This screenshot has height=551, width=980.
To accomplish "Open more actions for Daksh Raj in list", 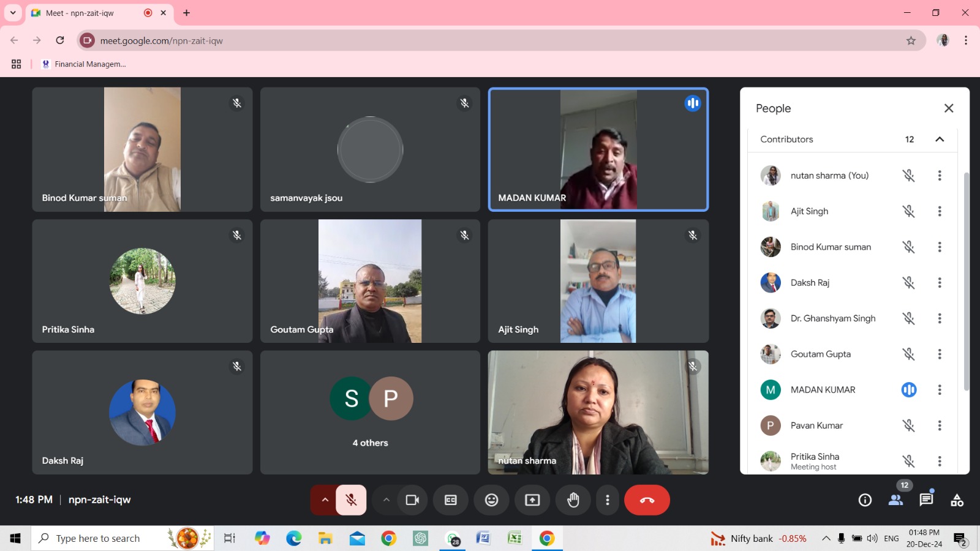I will 940,283.
